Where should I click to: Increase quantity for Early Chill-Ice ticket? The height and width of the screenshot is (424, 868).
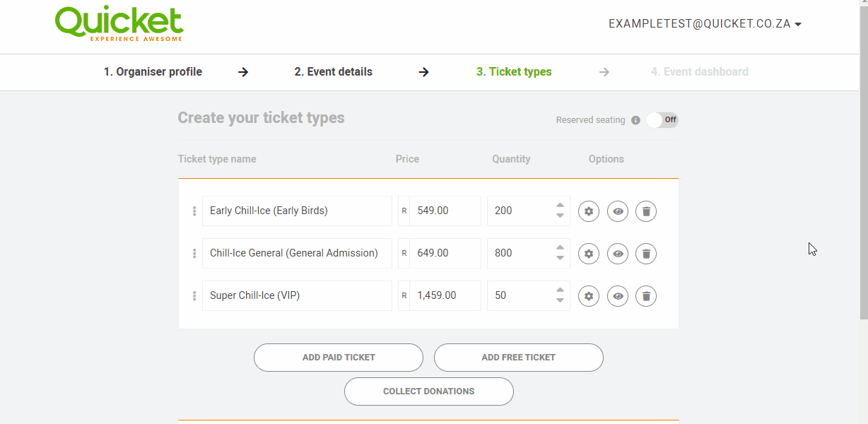pos(560,205)
